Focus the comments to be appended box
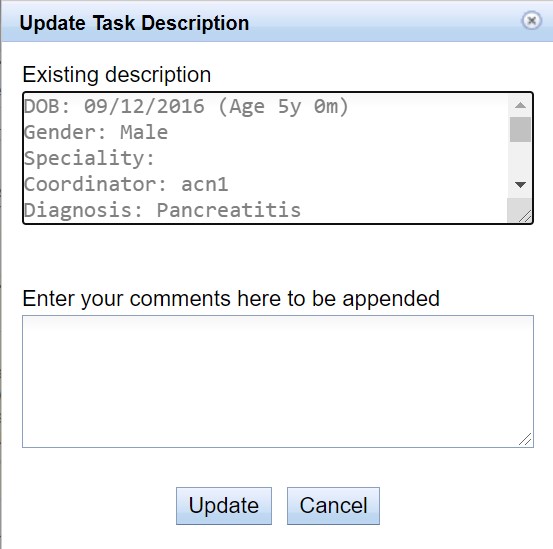The width and height of the screenshot is (553, 549). point(278,381)
